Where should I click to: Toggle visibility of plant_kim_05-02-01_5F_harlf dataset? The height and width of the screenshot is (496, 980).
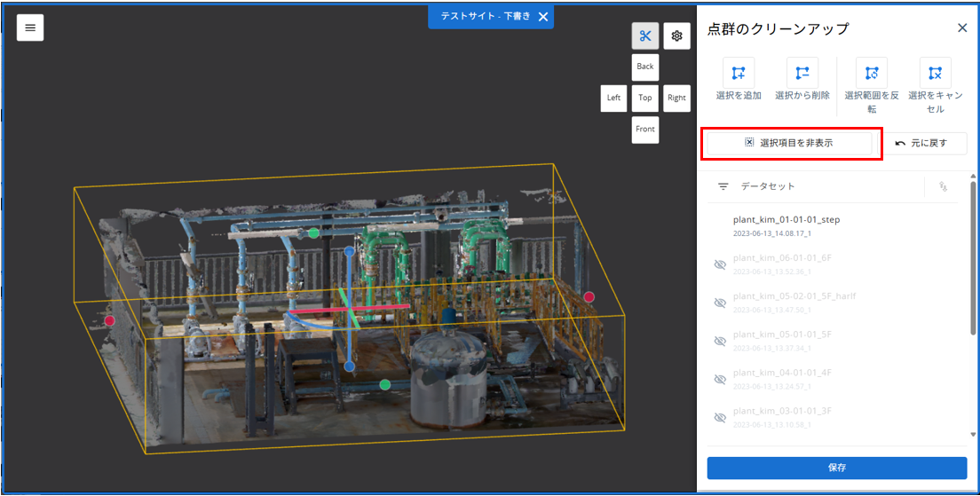click(720, 303)
